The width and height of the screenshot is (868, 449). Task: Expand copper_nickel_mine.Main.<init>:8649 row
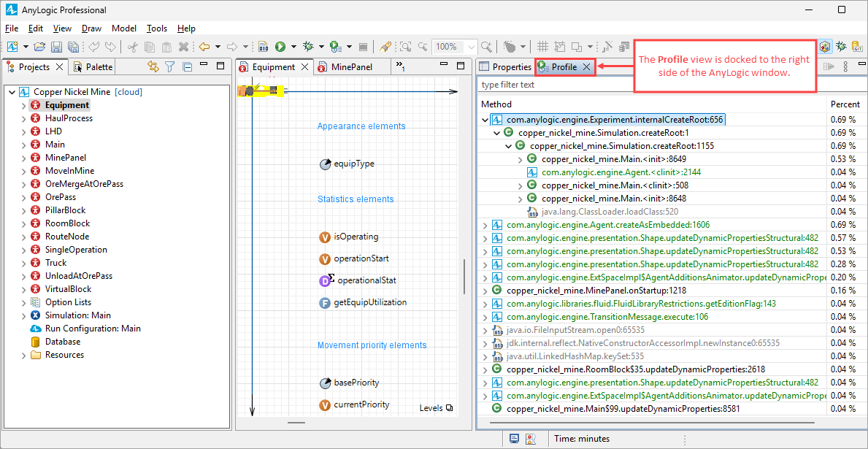pos(520,159)
